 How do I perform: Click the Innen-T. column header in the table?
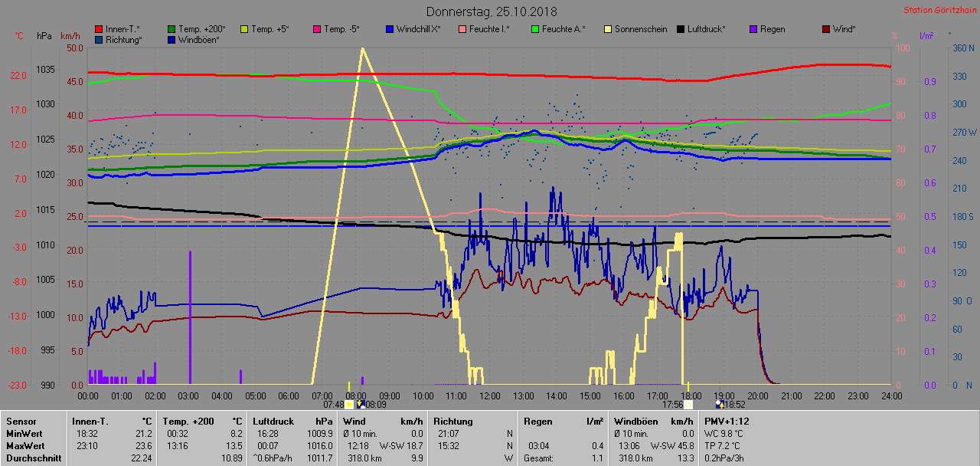[90, 421]
